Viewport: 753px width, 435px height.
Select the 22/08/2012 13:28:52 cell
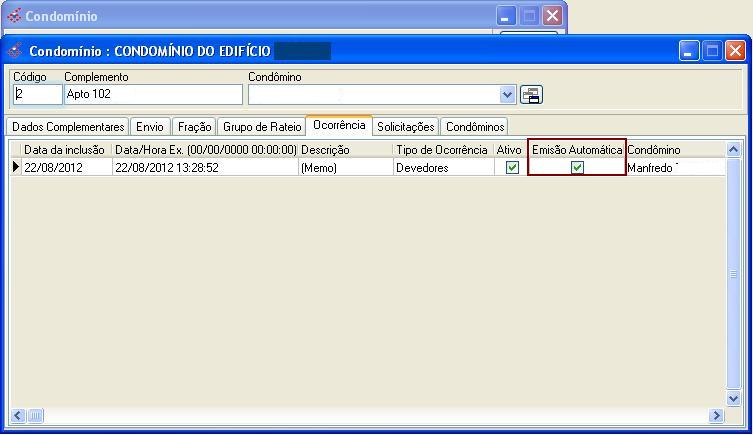(205, 168)
